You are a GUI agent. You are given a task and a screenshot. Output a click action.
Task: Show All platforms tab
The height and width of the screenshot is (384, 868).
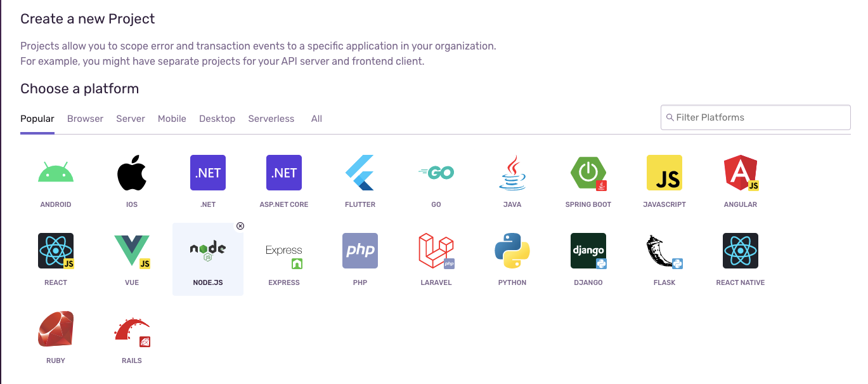316,119
